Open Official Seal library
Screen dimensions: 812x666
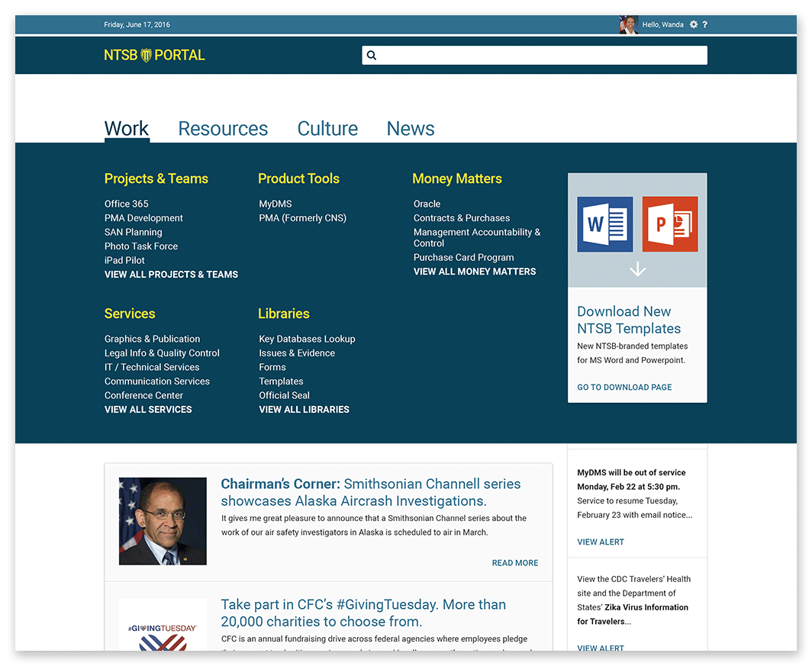[284, 395]
